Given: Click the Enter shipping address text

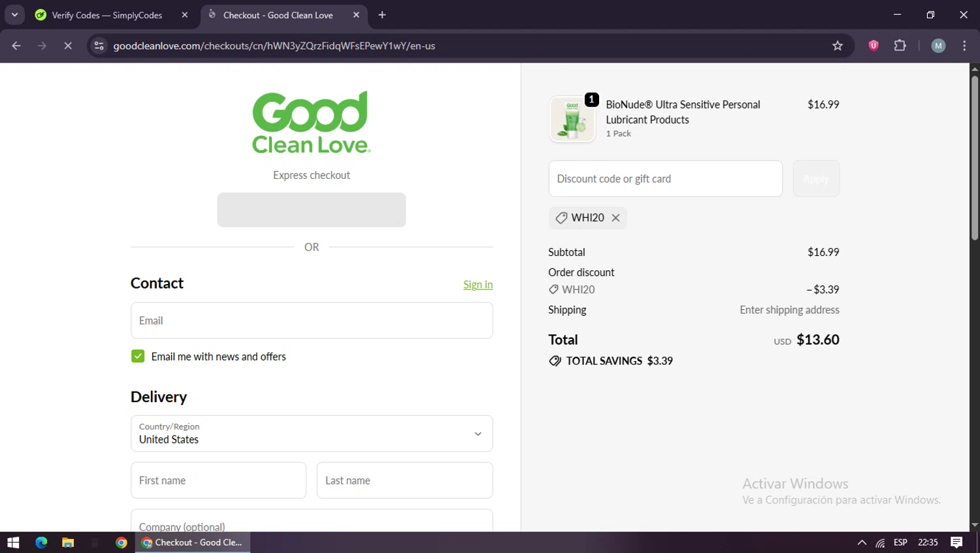Looking at the screenshot, I should (x=789, y=310).
